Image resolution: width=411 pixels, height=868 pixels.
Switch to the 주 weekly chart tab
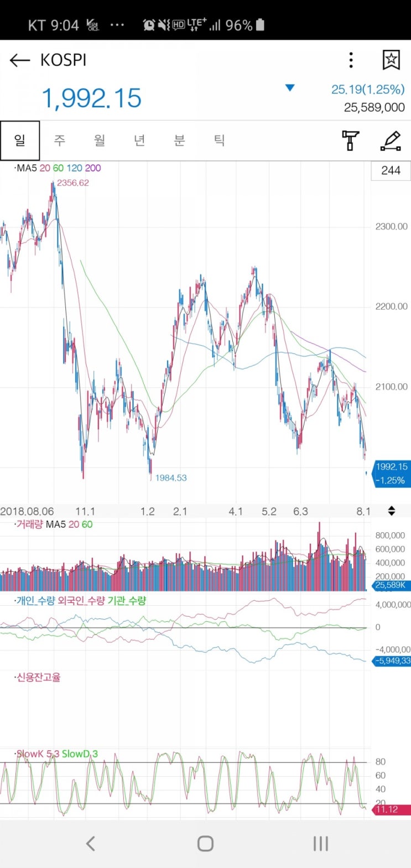(60, 141)
